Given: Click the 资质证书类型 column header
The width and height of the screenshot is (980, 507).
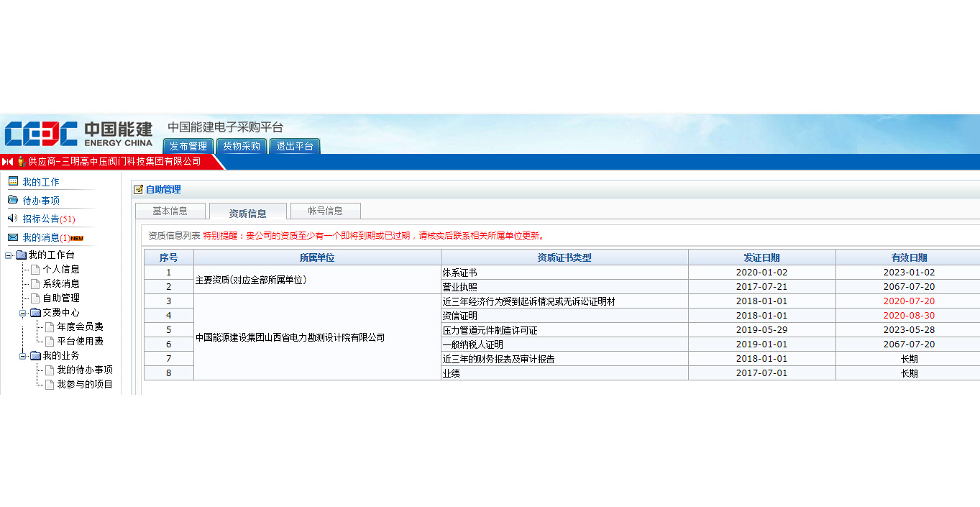Looking at the screenshot, I should [564, 257].
